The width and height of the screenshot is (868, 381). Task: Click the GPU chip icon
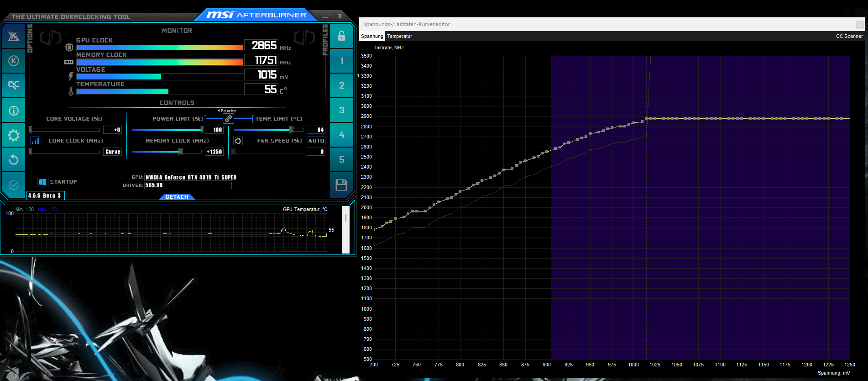point(69,47)
